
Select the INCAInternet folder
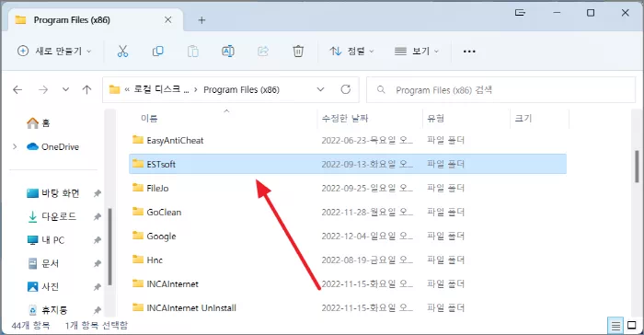(348, 284)
